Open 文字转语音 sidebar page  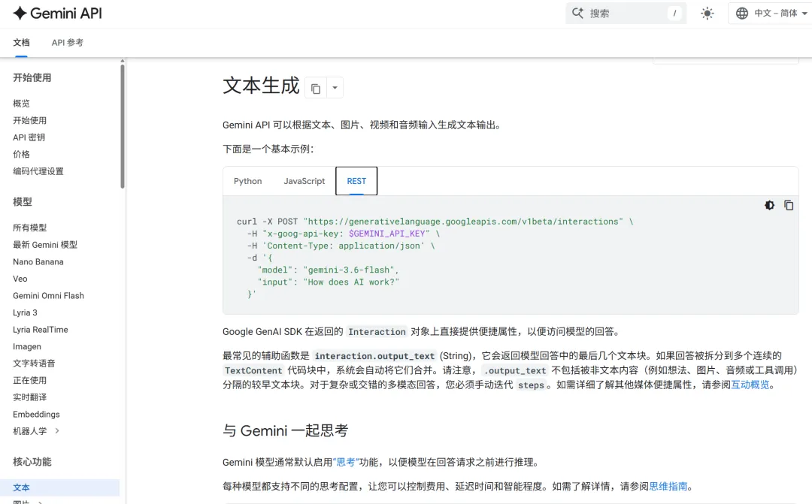point(34,364)
